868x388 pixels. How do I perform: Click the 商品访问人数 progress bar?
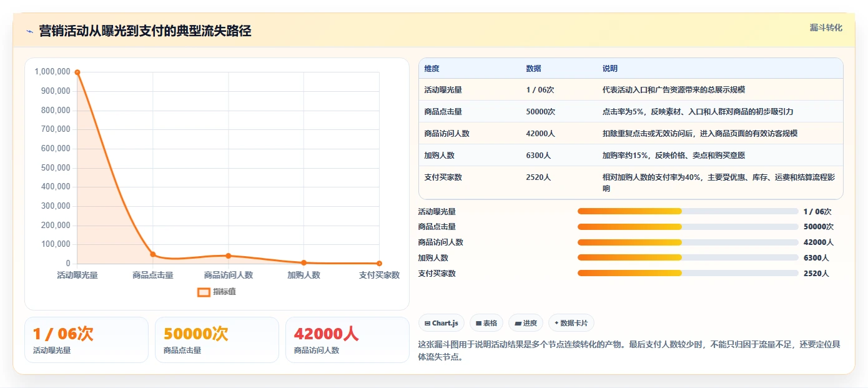(x=688, y=242)
